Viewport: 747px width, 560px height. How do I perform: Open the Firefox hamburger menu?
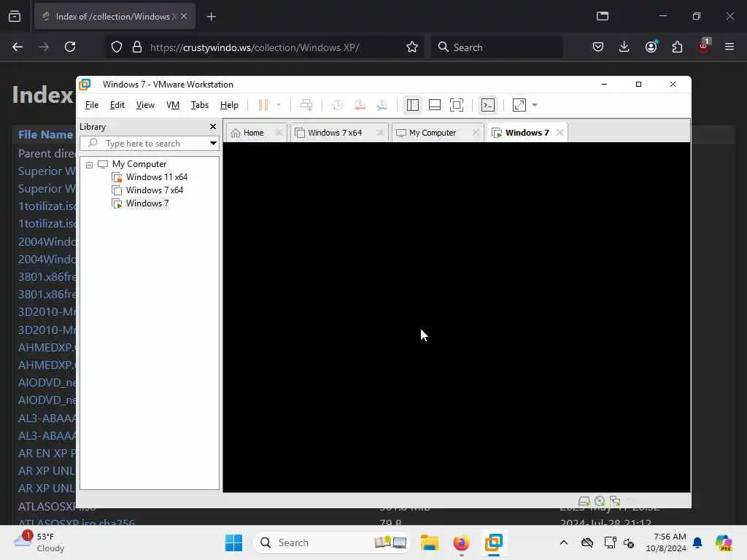[x=729, y=47]
